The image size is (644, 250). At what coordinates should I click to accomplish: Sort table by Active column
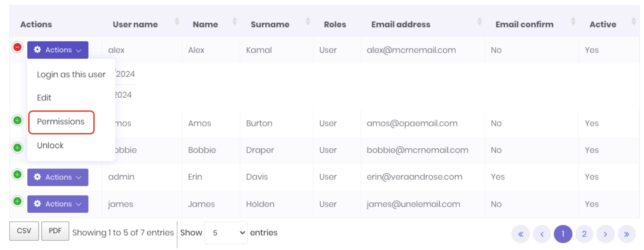[x=603, y=24]
